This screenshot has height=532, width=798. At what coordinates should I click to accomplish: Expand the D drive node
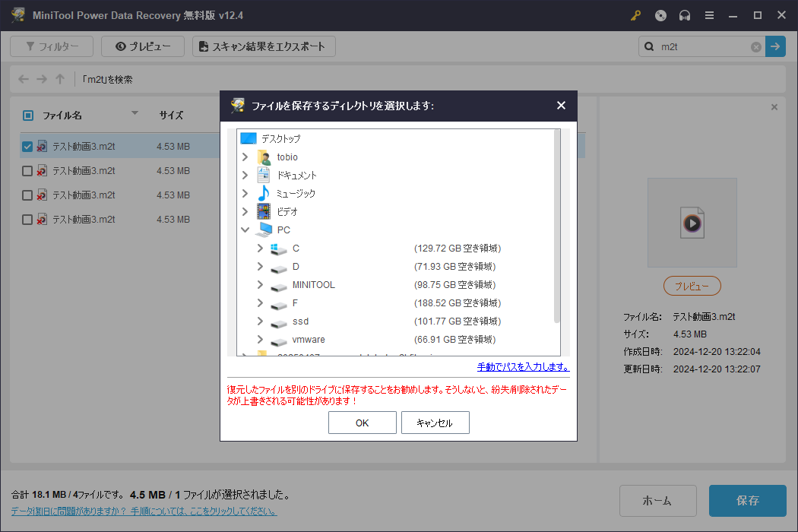coord(260,266)
